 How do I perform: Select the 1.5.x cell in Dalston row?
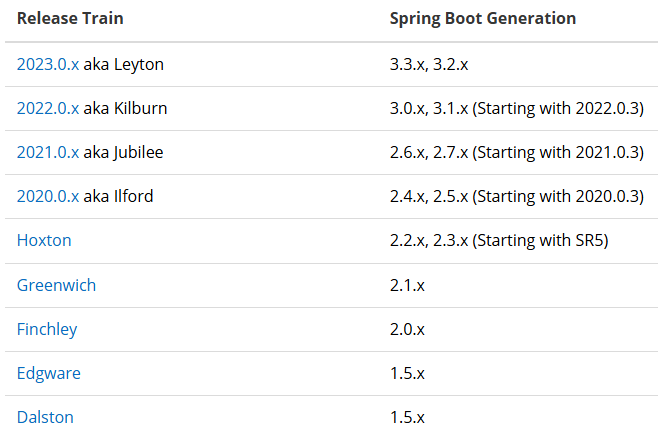407,417
